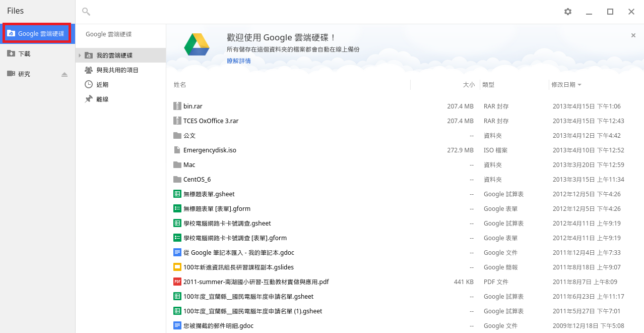
Task: Click the 公文 folder icon
Action: (177, 136)
